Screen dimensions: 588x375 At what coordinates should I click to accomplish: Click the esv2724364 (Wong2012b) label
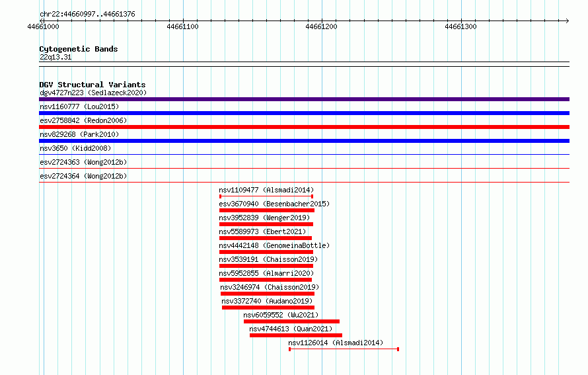point(83,176)
